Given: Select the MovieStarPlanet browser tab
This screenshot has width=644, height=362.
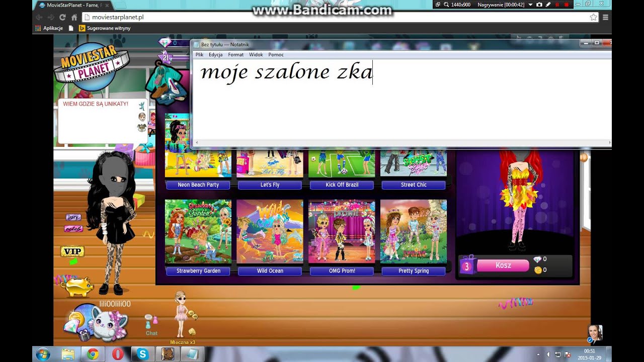Looking at the screenshot, I should pyautogui.click(x=74, y=5).
